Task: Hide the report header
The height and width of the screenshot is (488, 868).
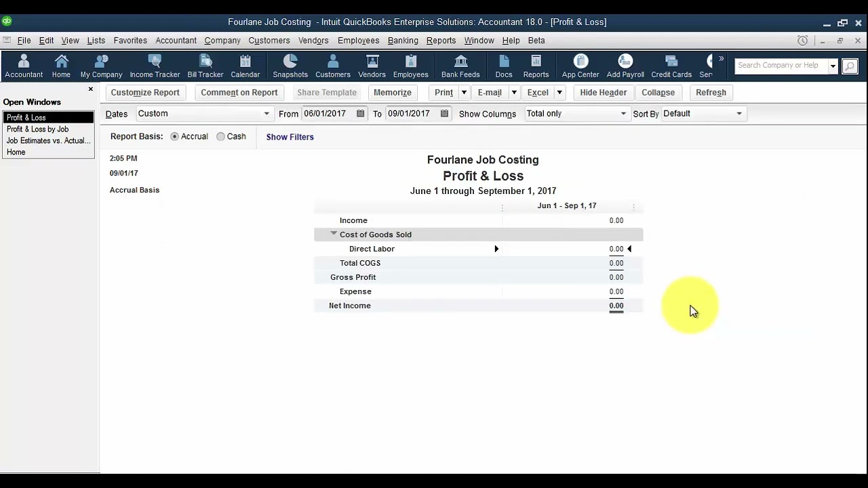Action: tap(604, 92)
